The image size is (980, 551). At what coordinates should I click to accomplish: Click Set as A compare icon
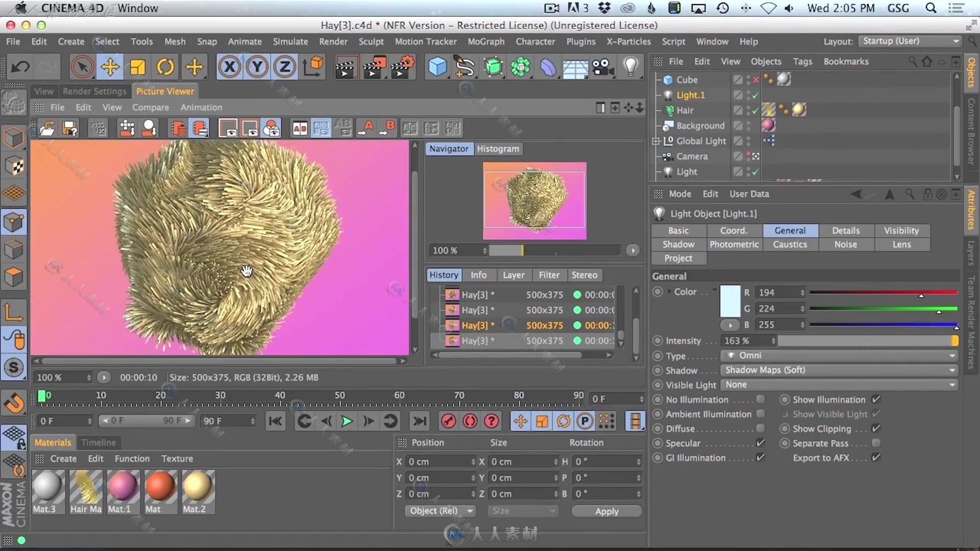click(x=365, y=129)
